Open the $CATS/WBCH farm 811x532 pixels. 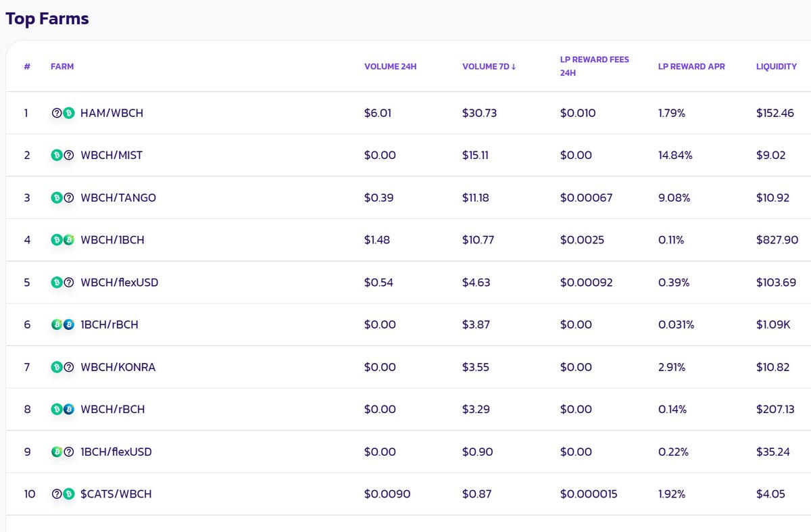[116, 494]
